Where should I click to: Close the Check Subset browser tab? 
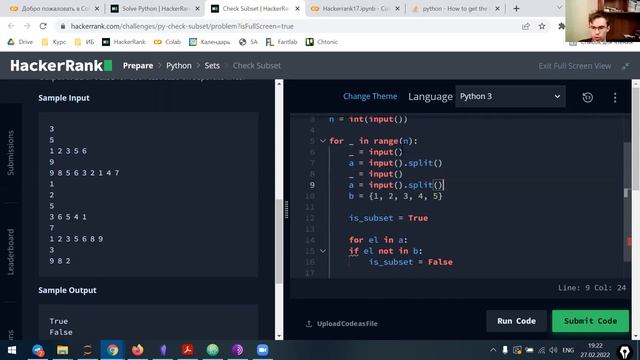pos(297,9)
